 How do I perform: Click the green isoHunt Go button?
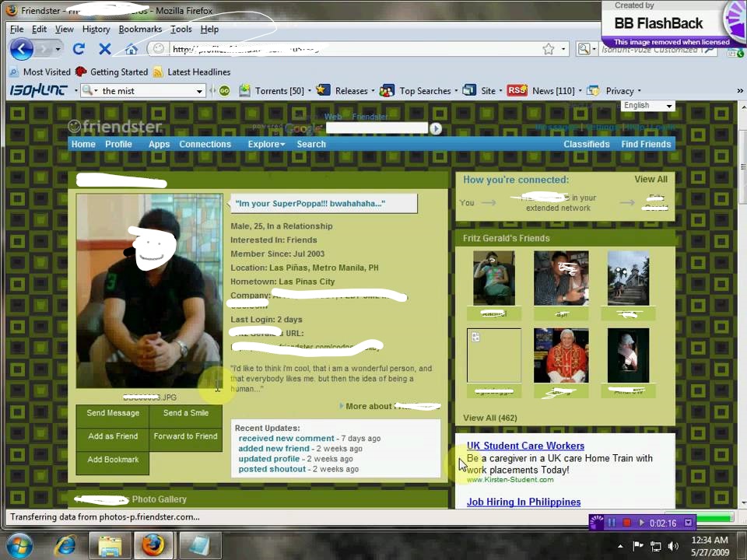(x=224, y=90)
